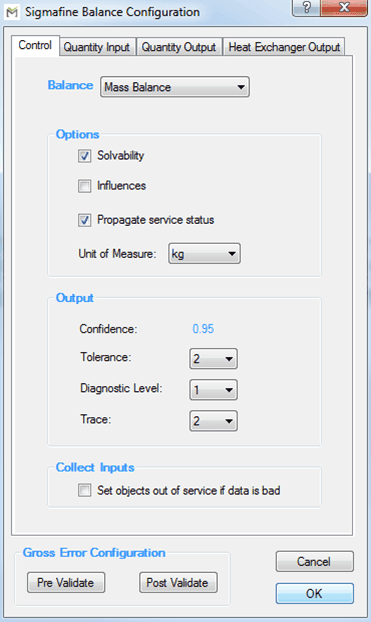This screenshot has width=371, height=622.
Task: Close the Sigmafine Balance Configuration dialog
Action: (344, 8)
